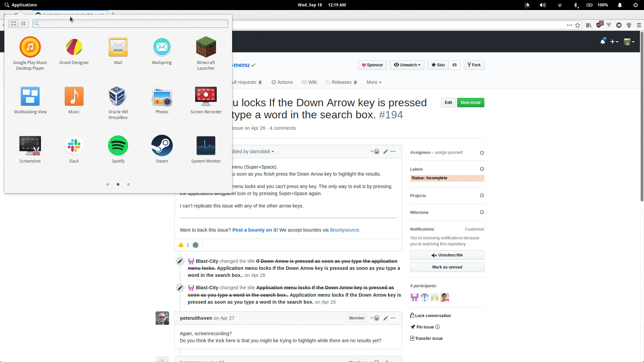
Task: Click the Status: Incomplete label swatch
Action: point(447,178)
